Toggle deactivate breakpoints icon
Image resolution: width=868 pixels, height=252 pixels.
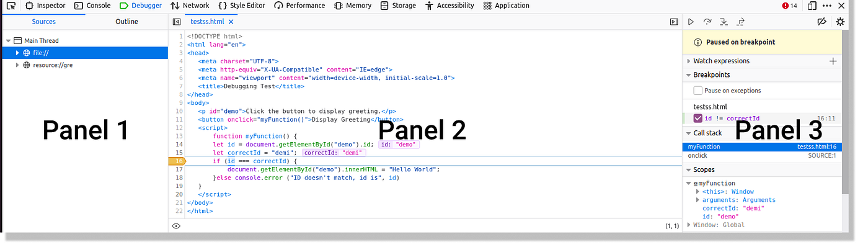(x=822, y=22)
